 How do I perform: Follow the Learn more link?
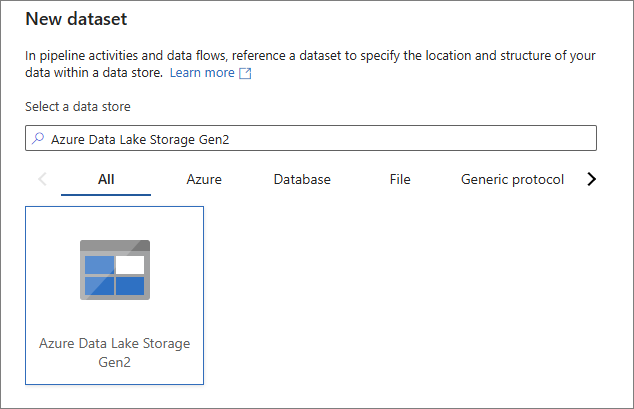click(202, 73)
